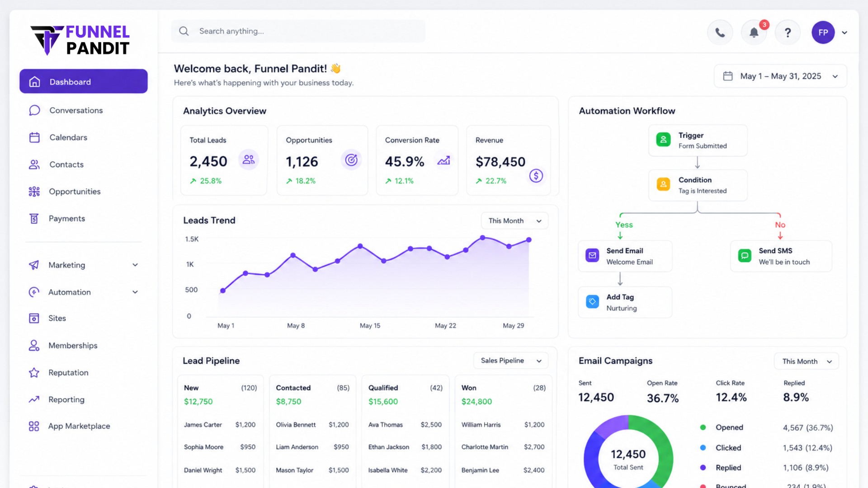Click the Send SMS message icon
This screenshot has height=488, width=868.
745,256
